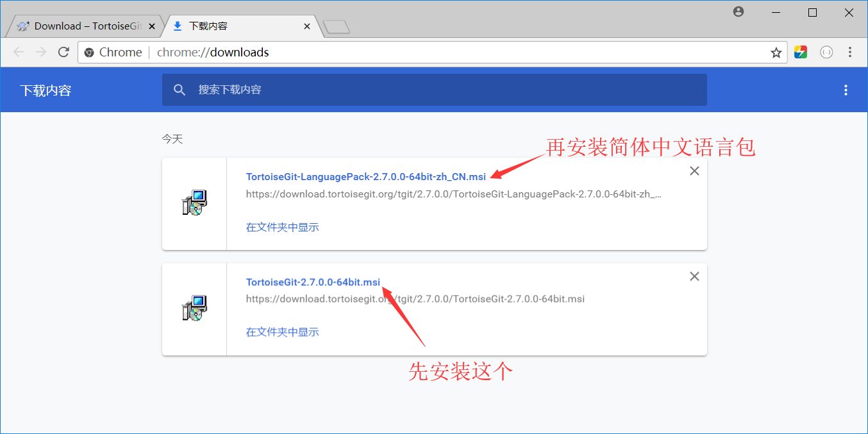Open the downloads page more-actions menu
Viewport: 868px width, 434px height.
point(846,90)
